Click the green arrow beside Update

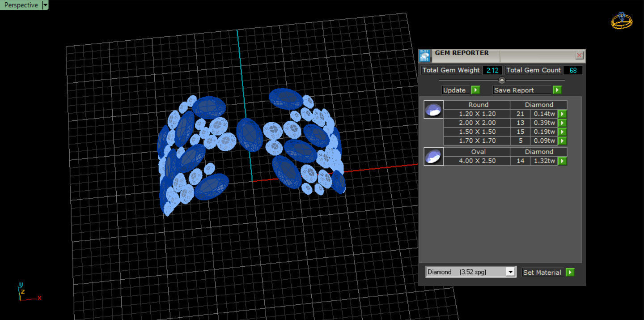click(475, 90)
